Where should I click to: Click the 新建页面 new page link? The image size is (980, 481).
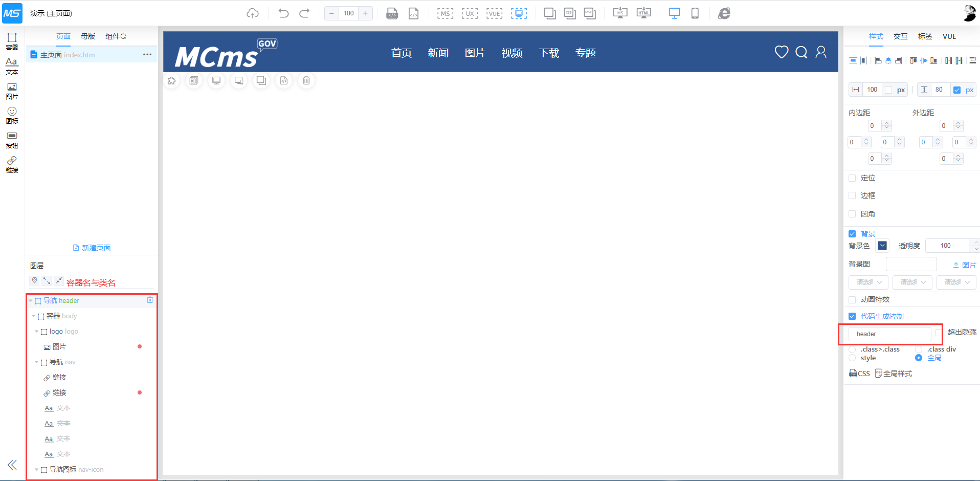(x=92, y=248)
